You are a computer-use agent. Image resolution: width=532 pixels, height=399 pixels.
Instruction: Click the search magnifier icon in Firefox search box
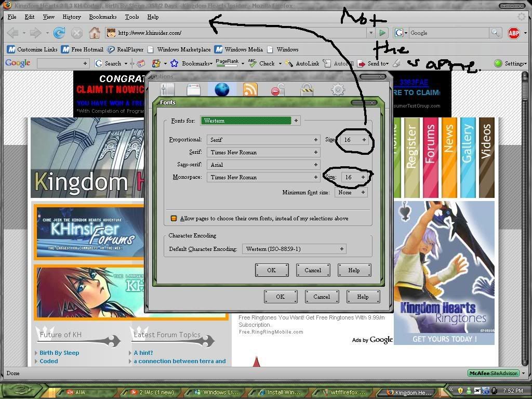pyautogui.click(x=495, y=33)
